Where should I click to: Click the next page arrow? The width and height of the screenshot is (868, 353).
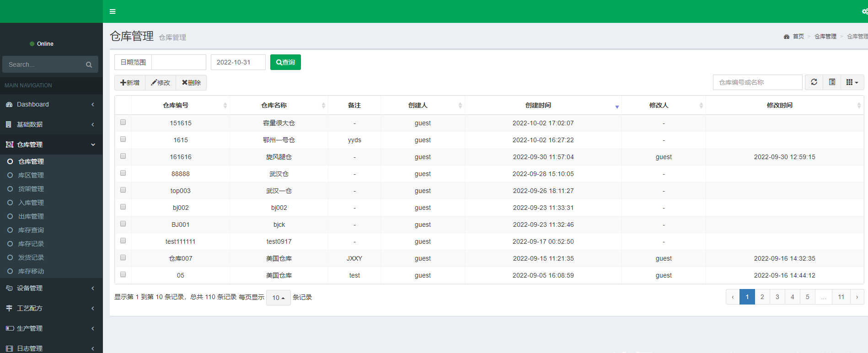coord(857,297)
